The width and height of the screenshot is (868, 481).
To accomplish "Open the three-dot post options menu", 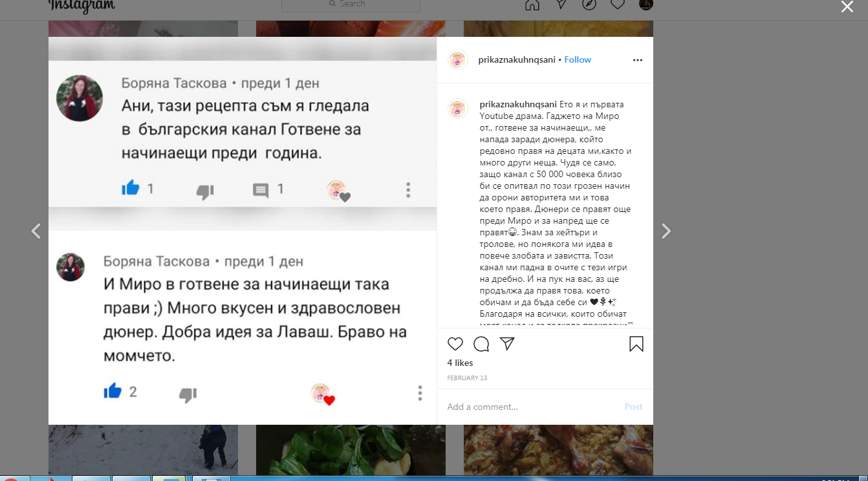I will coord(638,60).
